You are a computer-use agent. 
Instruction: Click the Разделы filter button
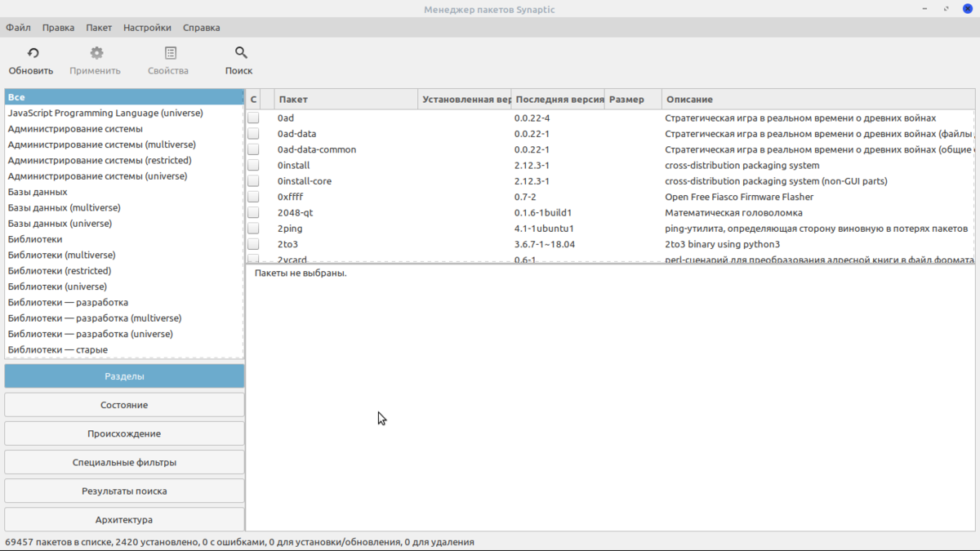[124, 376]
